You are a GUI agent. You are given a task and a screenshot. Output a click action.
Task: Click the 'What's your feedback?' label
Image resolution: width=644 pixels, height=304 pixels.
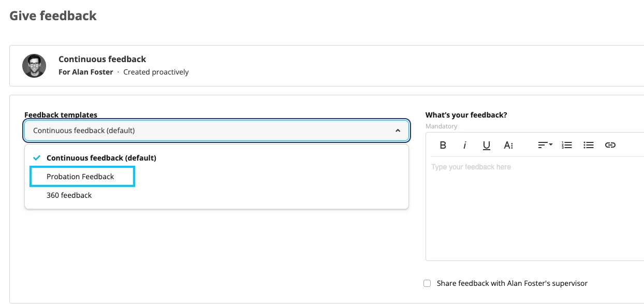(x=466, y=115)
